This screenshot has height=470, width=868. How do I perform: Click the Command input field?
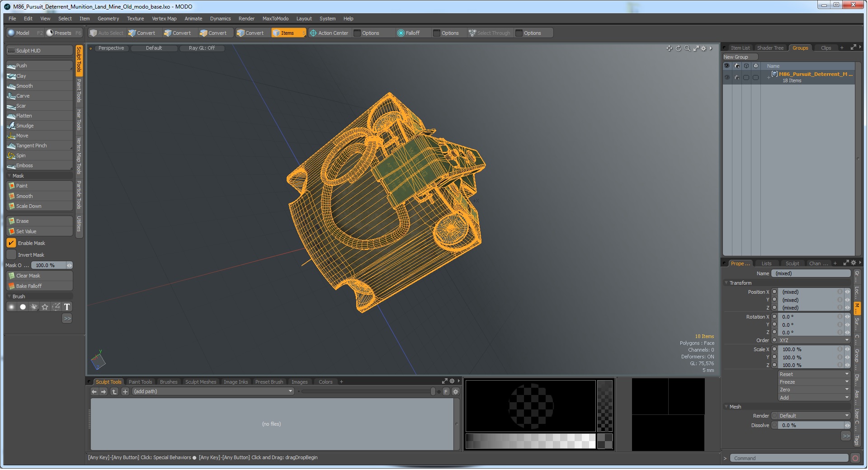[788, 458]
